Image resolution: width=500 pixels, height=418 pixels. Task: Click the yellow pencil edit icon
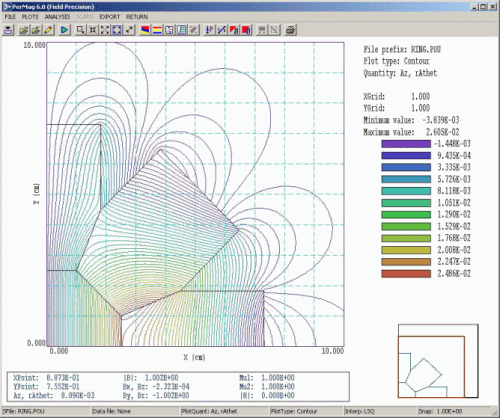click(48, 30)
